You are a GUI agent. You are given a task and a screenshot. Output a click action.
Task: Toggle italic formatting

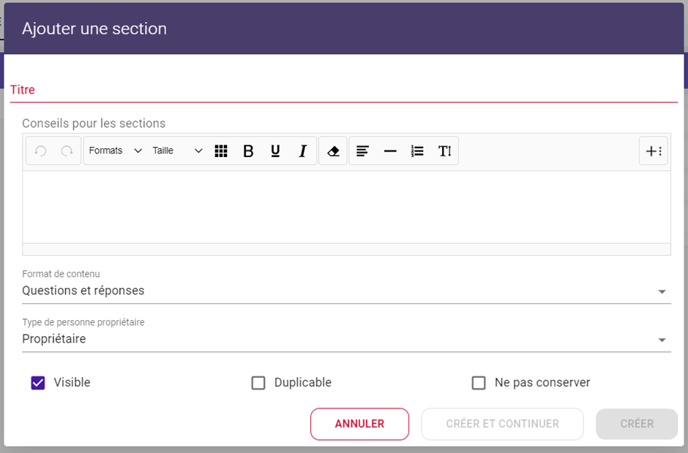coord(303,151)
